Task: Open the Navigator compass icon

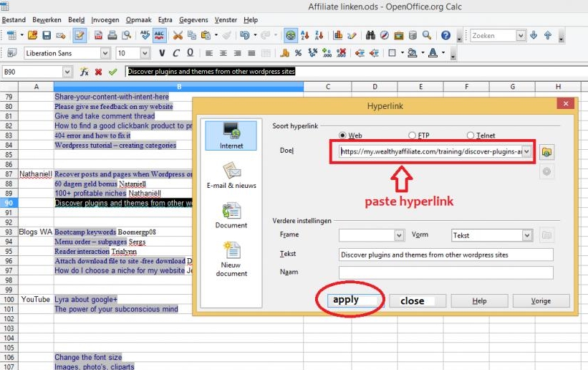Action: coord(385,35)
